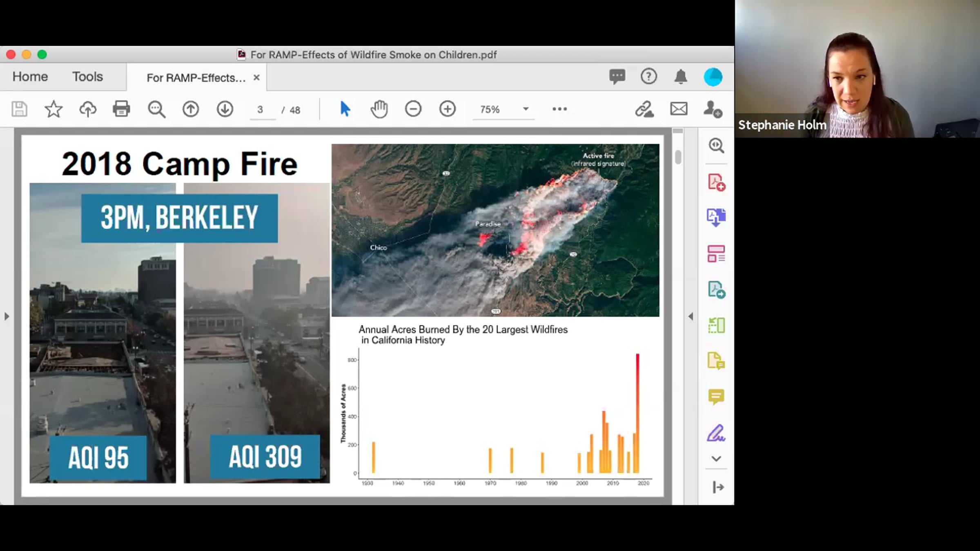Image resolution: width=980 pixels, height=551 pixels.
Task: Go to previous page arrow
Action: click(191, 109)
